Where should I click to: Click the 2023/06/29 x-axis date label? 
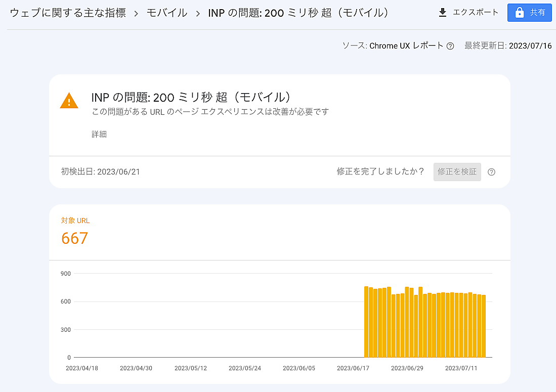(407, 368)
